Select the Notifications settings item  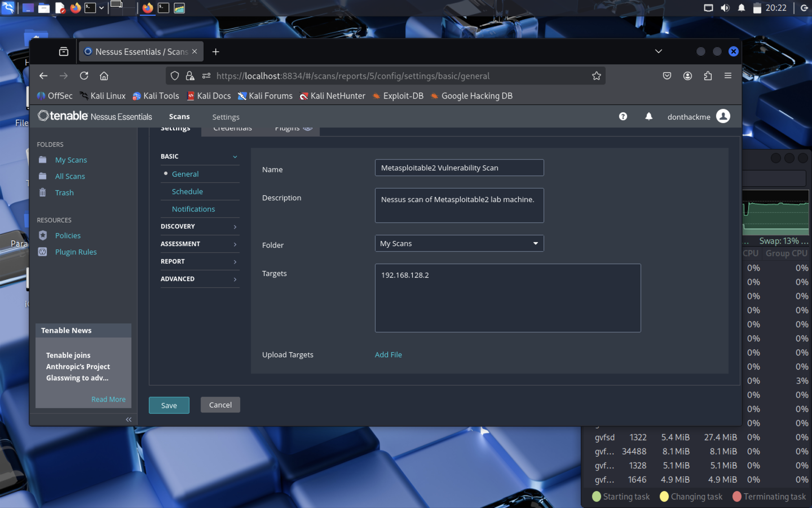click(193, 209)
